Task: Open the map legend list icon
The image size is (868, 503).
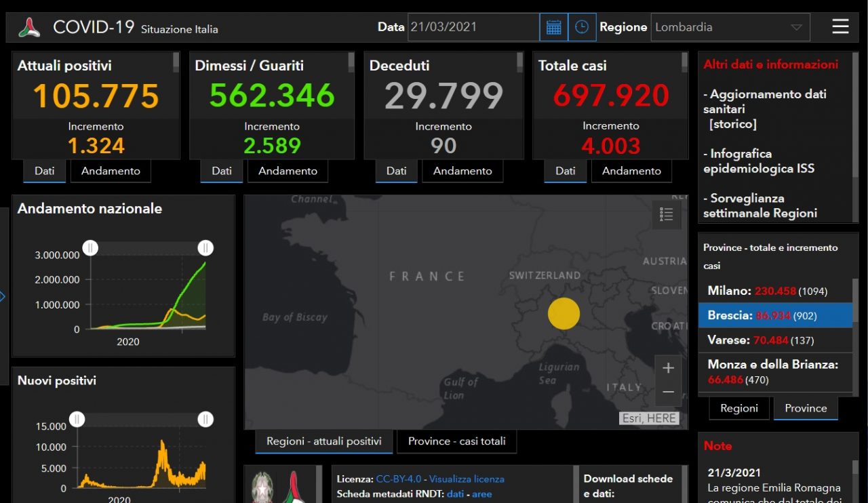Action: pyautogui.click(x=667, y=214)
